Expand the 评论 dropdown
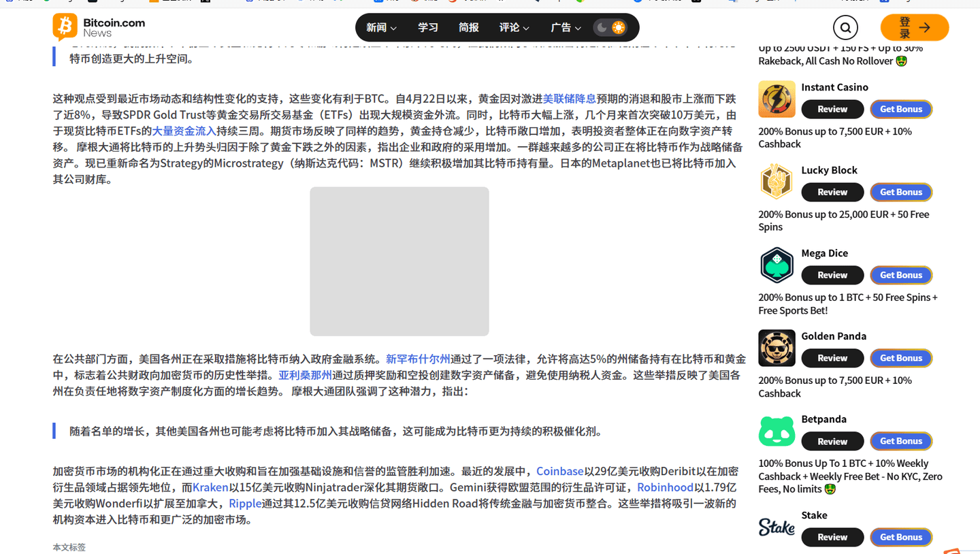This screenshot has width=980, height=554. (514, 28)
